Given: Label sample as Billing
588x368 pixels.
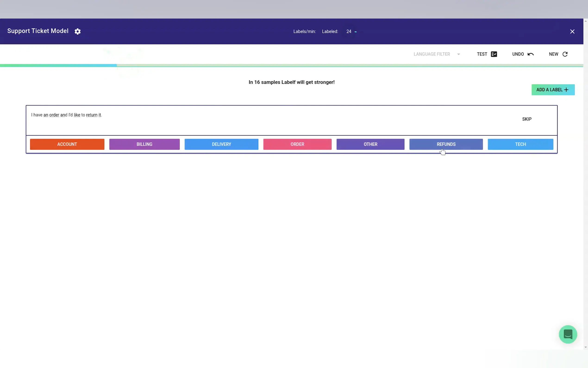Looking at the screenshot, I should tap(144, 144).
